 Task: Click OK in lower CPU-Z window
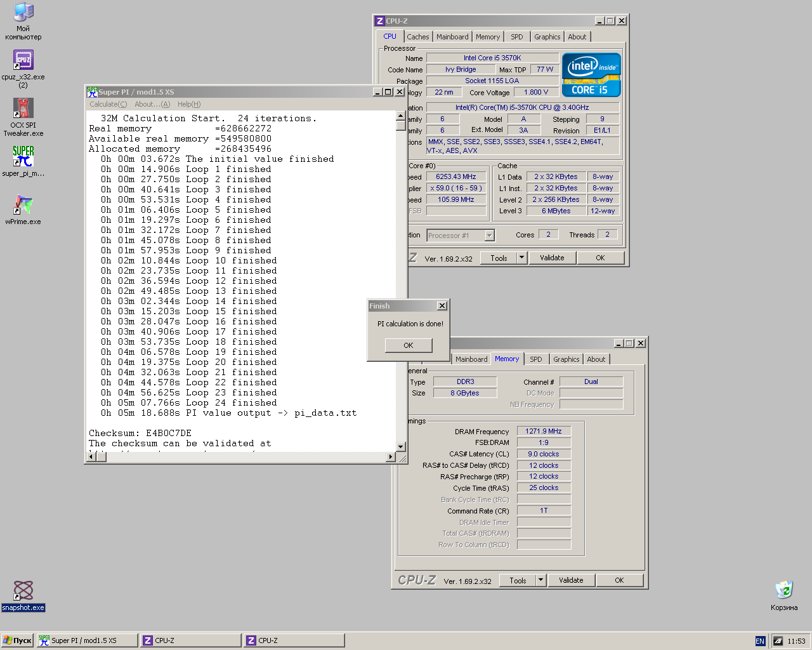click(x=619, y=580)
